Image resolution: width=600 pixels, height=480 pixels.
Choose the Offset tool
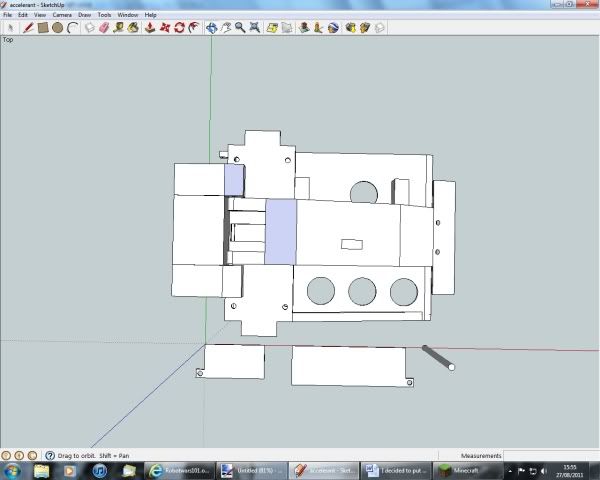point(194,28)
